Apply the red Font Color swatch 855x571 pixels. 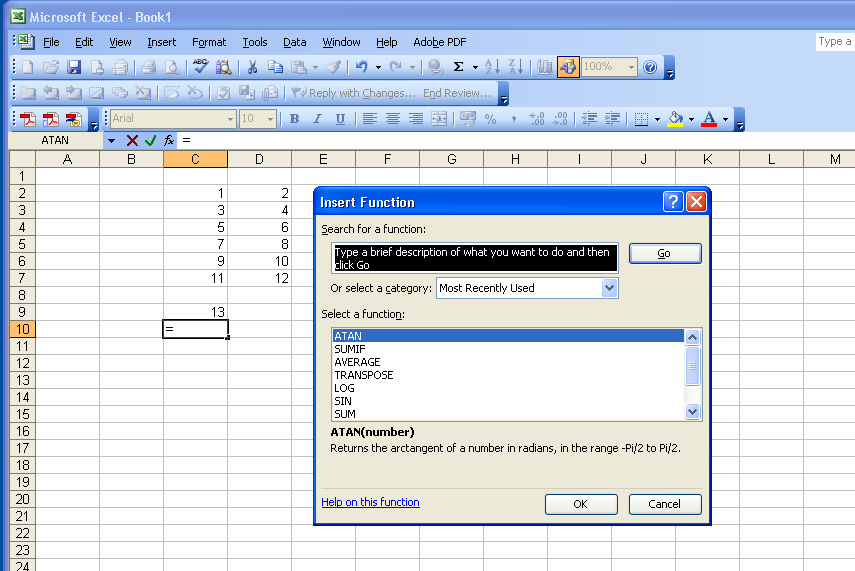pyautogui.click(x=709, y=118)
